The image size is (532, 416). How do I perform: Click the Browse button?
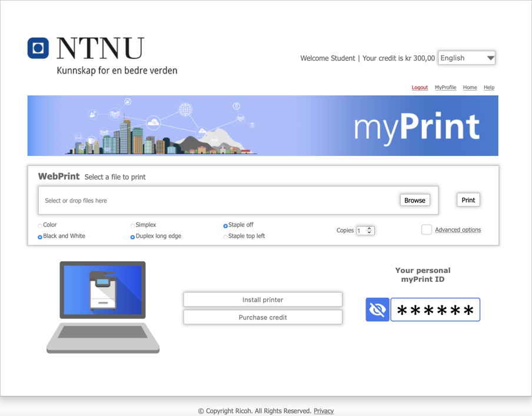[x=415, y=200]
